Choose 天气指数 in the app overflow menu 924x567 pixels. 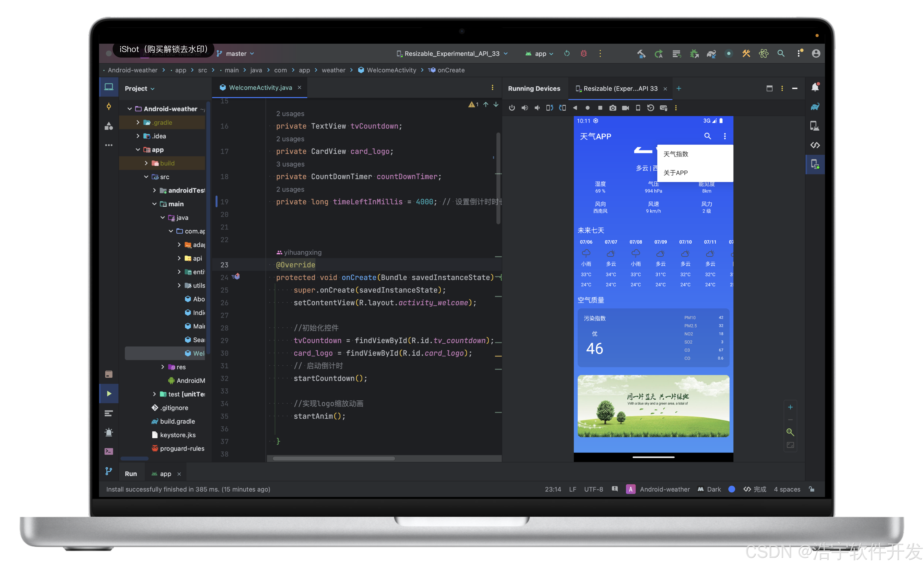pos(695,154)
